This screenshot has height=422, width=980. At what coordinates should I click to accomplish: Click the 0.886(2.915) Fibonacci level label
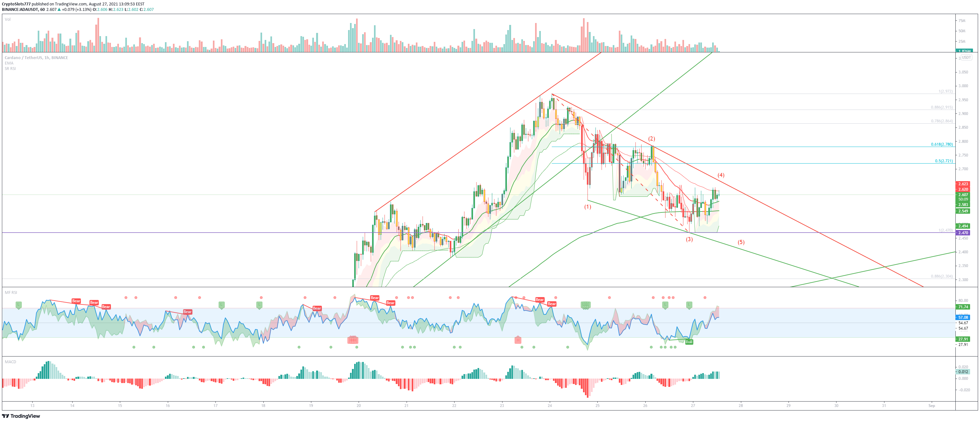[942, 107]
